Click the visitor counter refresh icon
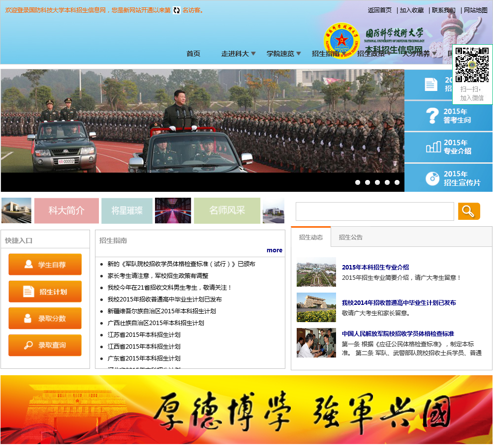Image resolution: width=493 pixels, height=448 pixels. pos(177,10)
